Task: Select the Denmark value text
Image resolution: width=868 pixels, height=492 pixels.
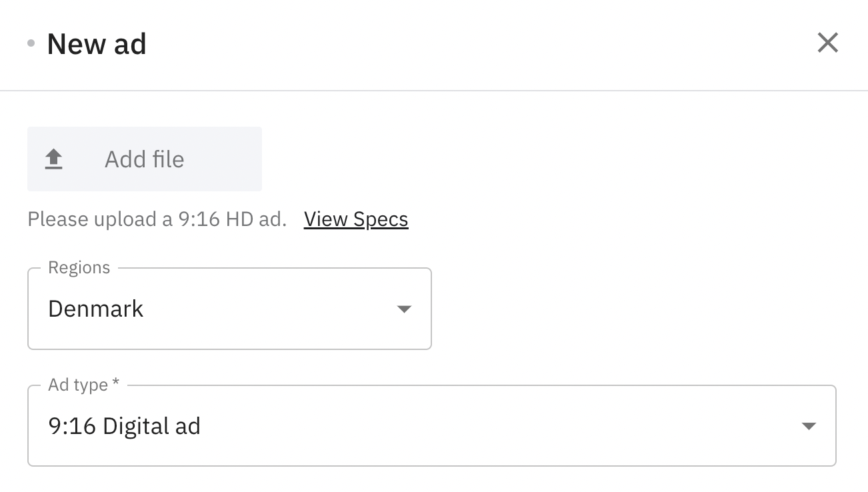Action: 96,309
